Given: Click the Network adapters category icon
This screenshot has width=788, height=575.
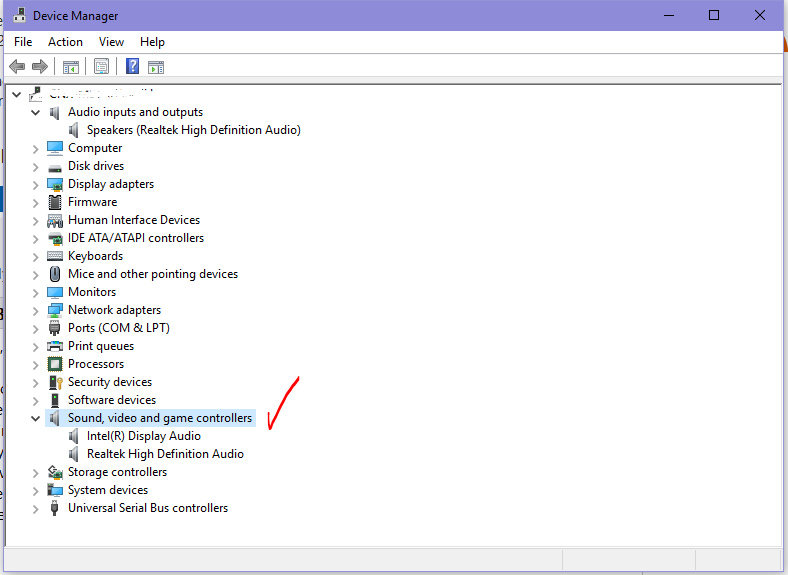Looking at the screenshot, I should point(55,310).
